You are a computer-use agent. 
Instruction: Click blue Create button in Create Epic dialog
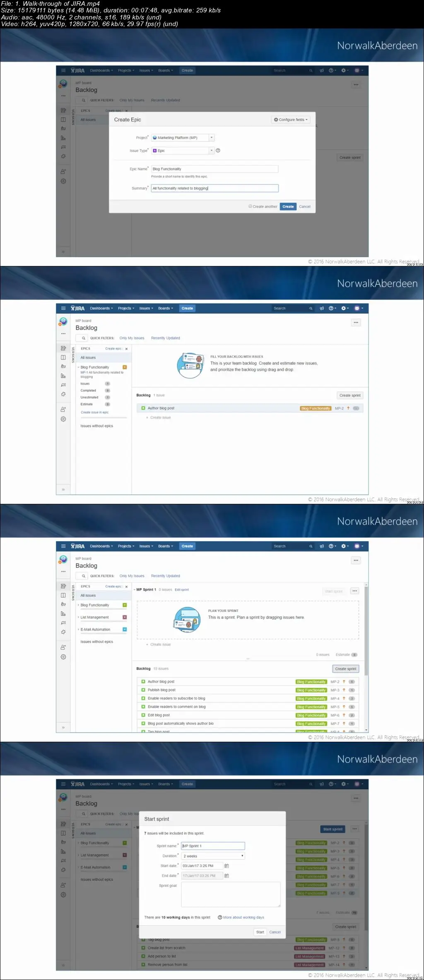coord(288,206)
